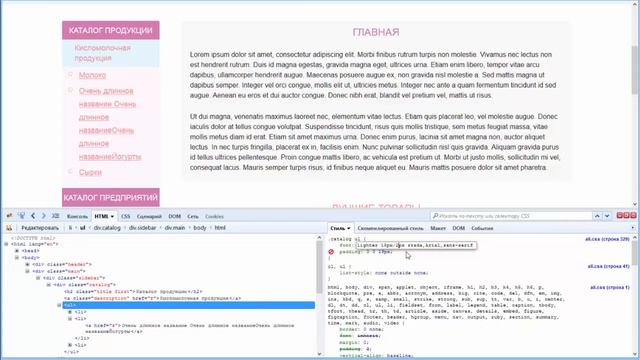640x360 pixels.
Task: Select div.sidebar in the breadcrumb path
Action: pyautogui.click(x=142, y=228)
